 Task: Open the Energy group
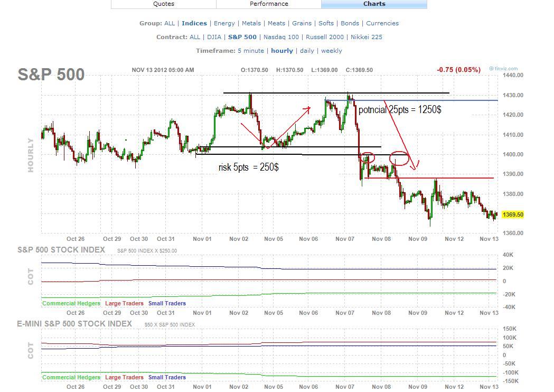click(x=224, y=23)
